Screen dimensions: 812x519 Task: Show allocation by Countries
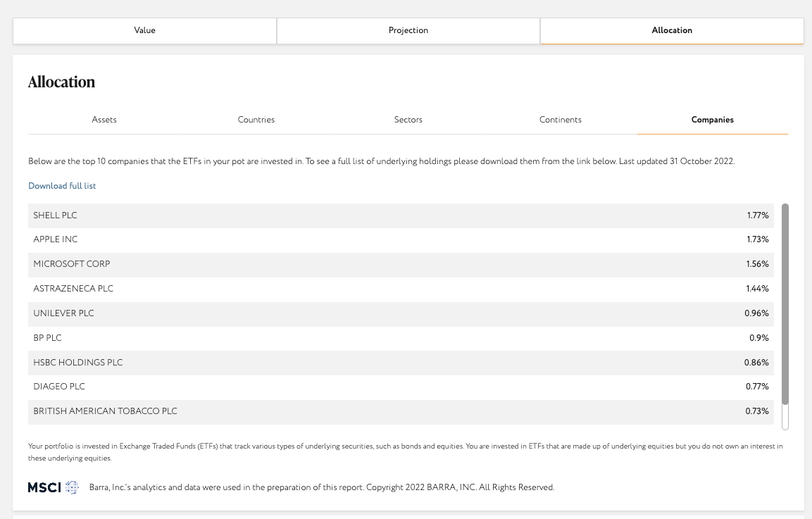point(256,120)
